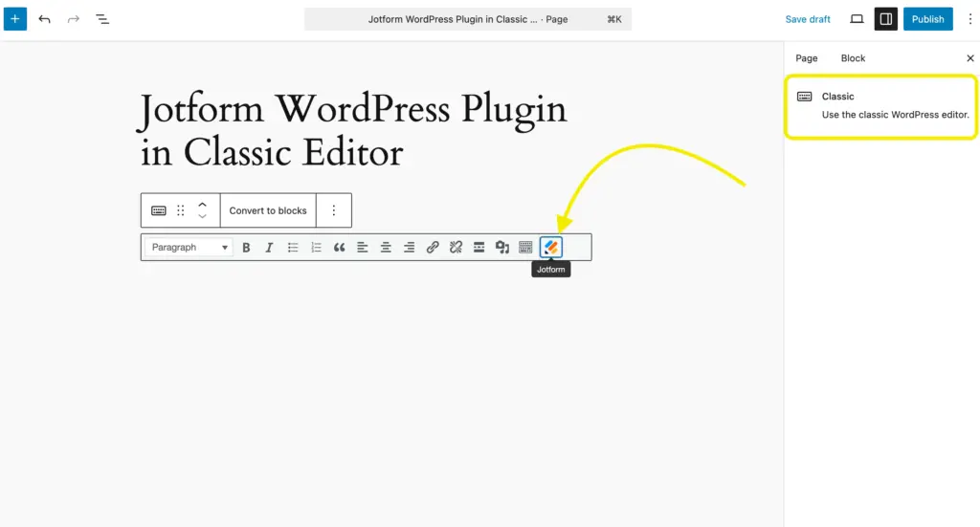This screenshot has height=527, width=980.
Task: Toggle the settings sidebar panel
Action: [x=885, y=19]
